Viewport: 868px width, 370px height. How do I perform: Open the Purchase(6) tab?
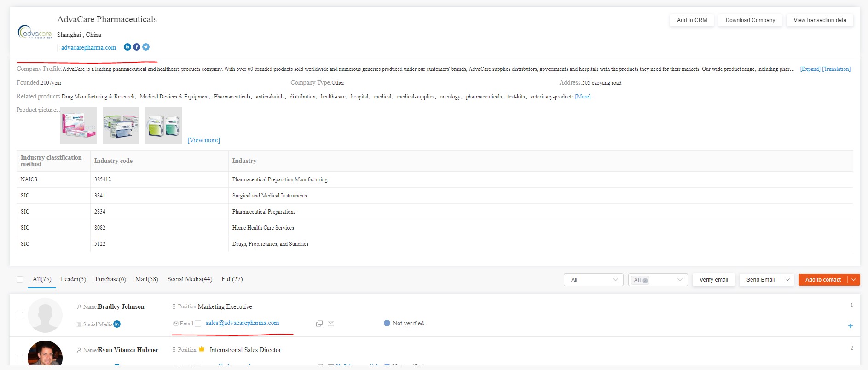click(110, 279)
